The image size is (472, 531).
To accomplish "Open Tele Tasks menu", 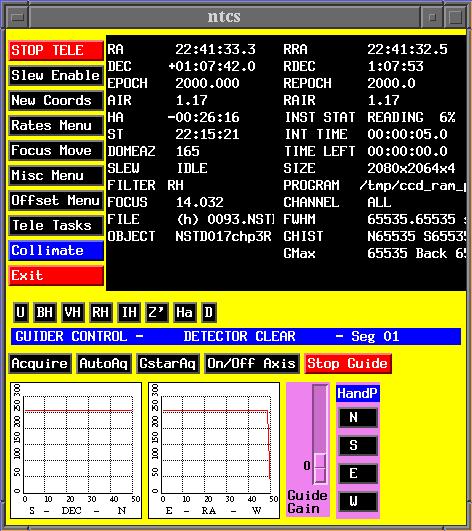I will [56, 226].
